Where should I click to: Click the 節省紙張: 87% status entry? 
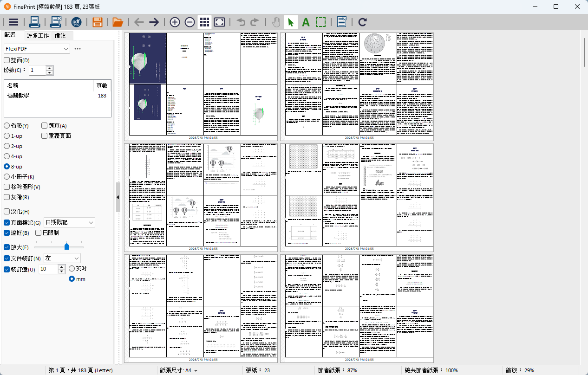click(x=337, y=370)
